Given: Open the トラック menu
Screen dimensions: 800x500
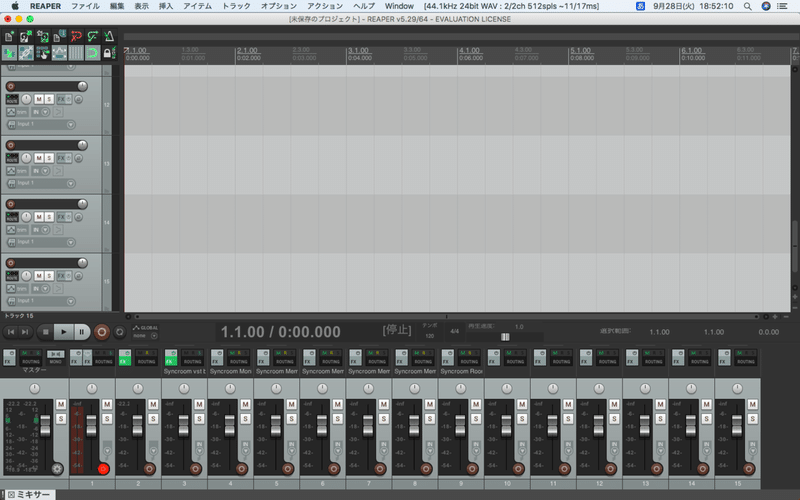Looking at the screenshot, I should coord(236,6).
